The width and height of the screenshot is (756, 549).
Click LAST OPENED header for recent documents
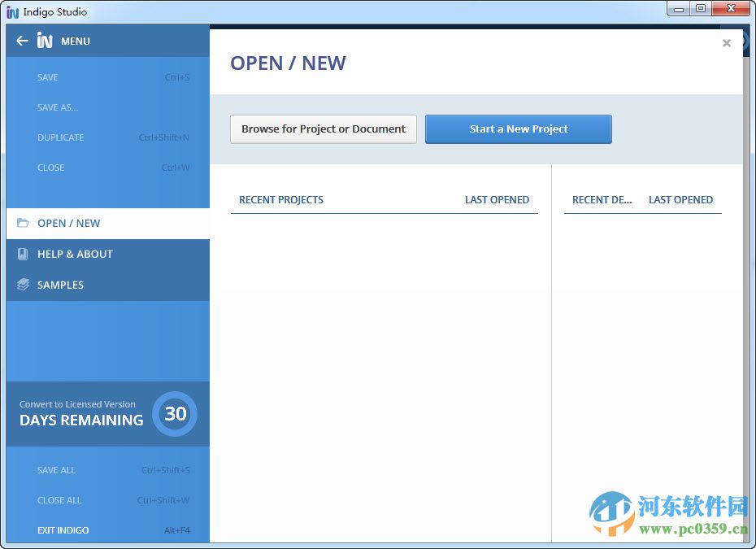[680, 200]
